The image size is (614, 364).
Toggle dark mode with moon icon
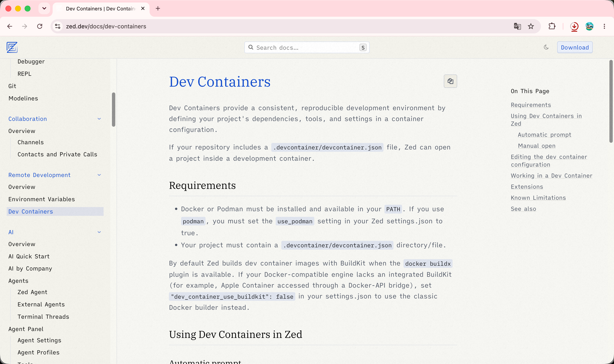click(546, 47)
